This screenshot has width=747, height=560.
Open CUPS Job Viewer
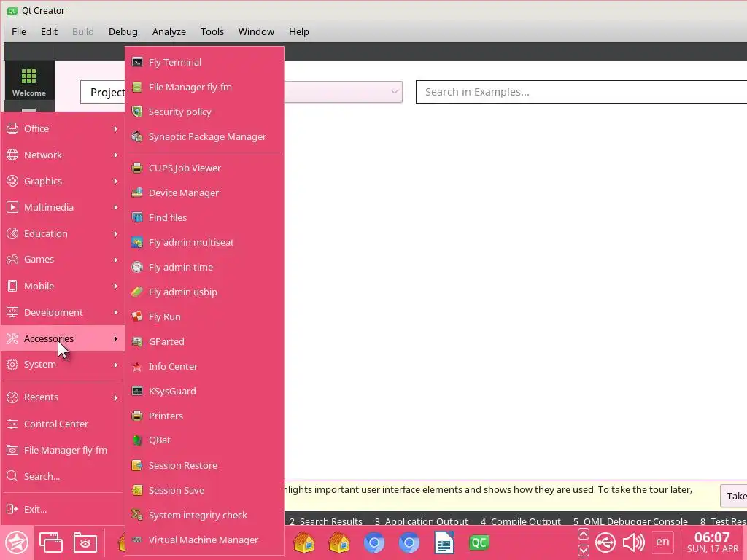(204, 168)
